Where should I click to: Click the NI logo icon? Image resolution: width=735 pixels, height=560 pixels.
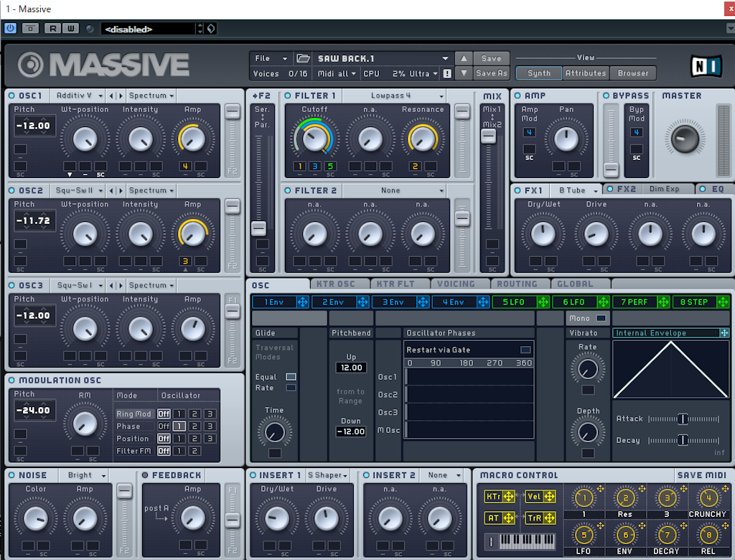coord(706,65)
